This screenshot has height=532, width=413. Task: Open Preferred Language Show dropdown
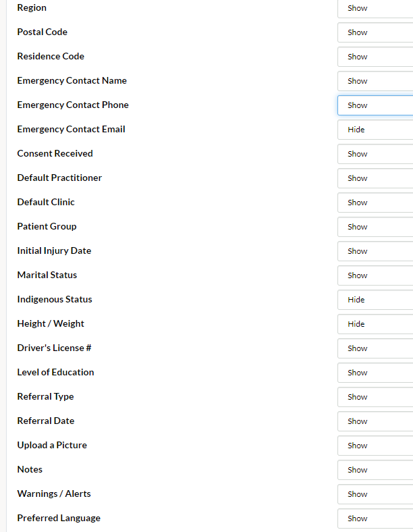point(375,518)
